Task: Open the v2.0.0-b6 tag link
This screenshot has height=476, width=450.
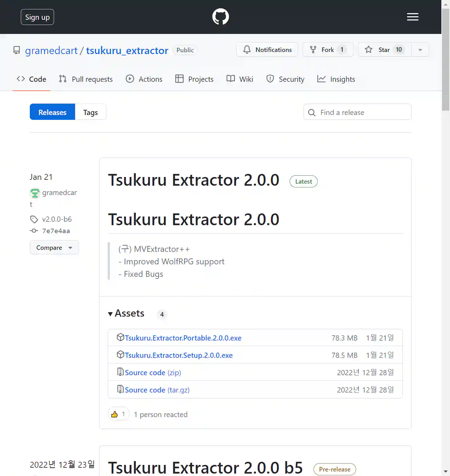Action: 57,219
